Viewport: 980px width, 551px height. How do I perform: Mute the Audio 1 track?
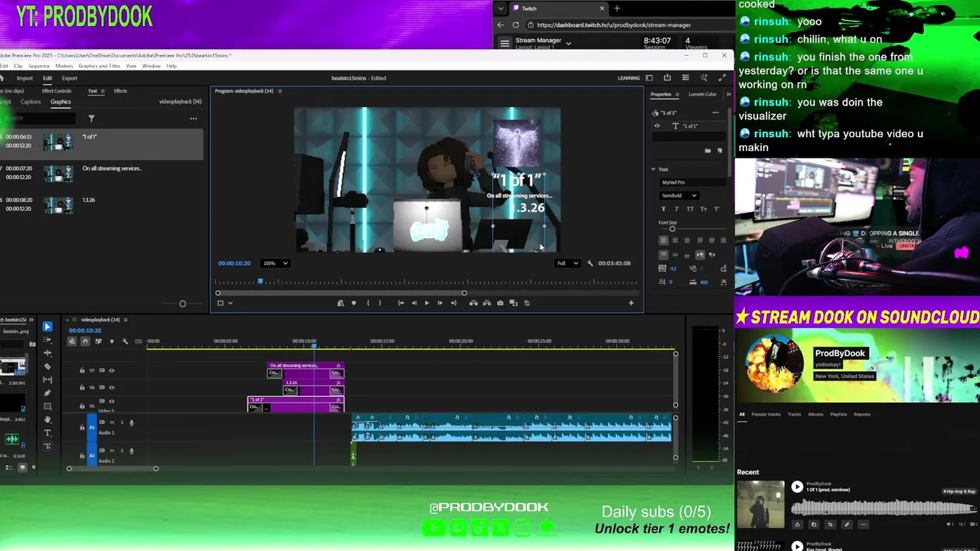coord(113,422)
